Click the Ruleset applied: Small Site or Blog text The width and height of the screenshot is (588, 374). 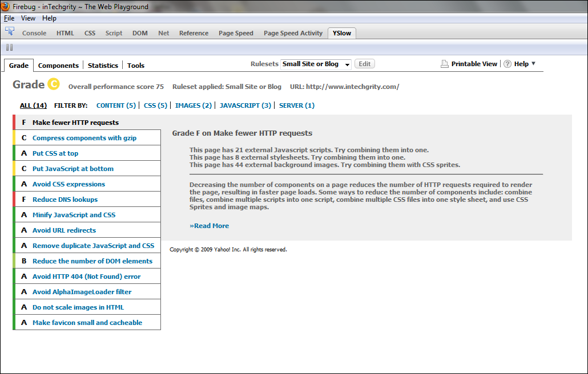(x=227, y=87)
